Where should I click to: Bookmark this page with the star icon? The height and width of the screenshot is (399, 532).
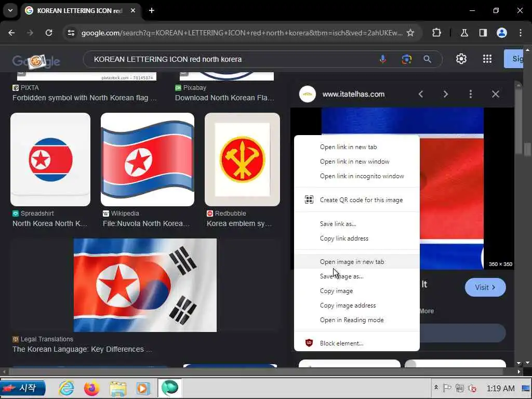[x=410, y=33]
